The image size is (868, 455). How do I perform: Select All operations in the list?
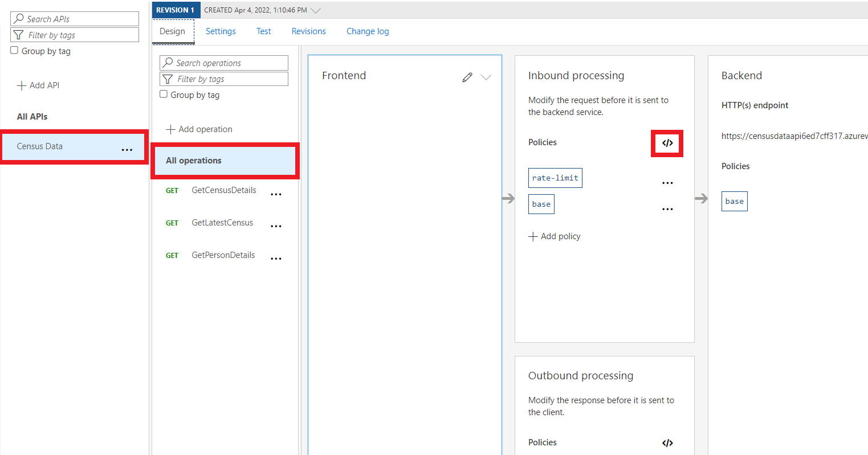[225, 161]
